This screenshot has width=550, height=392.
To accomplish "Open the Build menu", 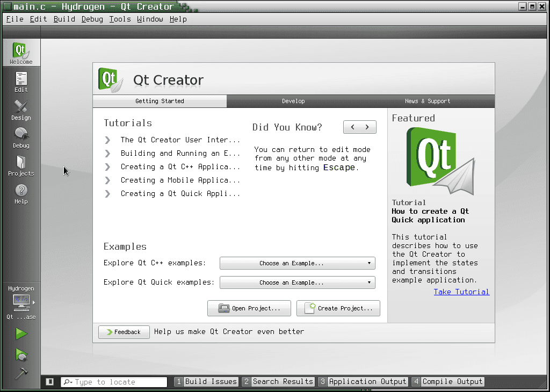I will (64, 19).
